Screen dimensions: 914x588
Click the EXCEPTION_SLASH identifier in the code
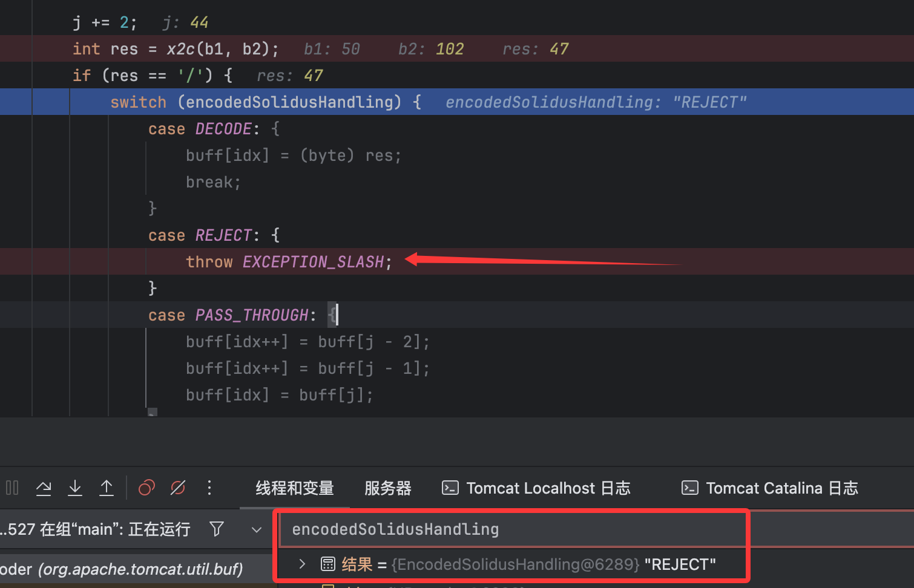point(313,262)
